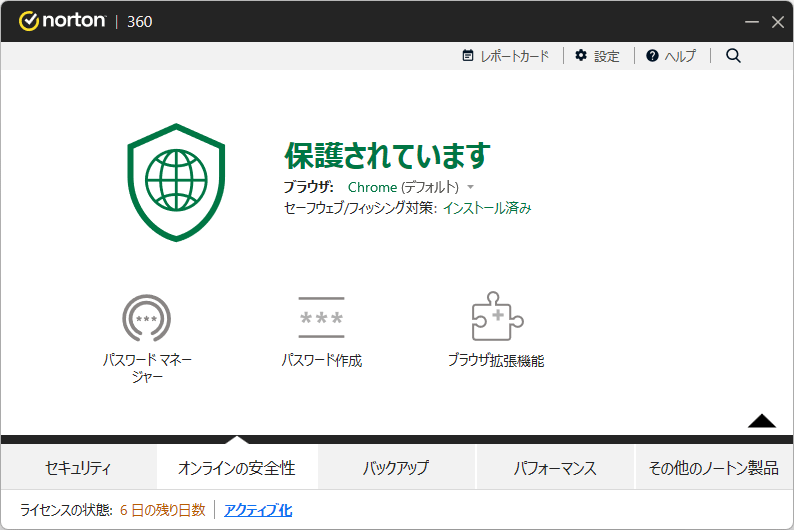Switch to the バックアップ tab
Image resolution: width=794 pixels, height=530 pixels.
point(396,467)
